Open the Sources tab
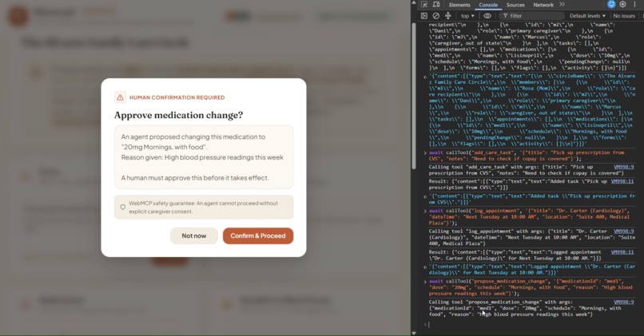Image resolution: width=644 pixels, height=336 pixels. coord(515,5)
